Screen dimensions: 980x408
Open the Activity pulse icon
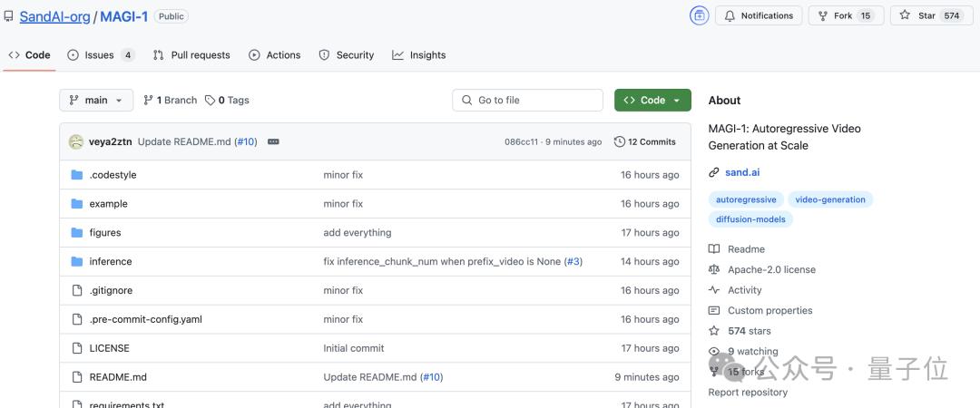point(714,290)
